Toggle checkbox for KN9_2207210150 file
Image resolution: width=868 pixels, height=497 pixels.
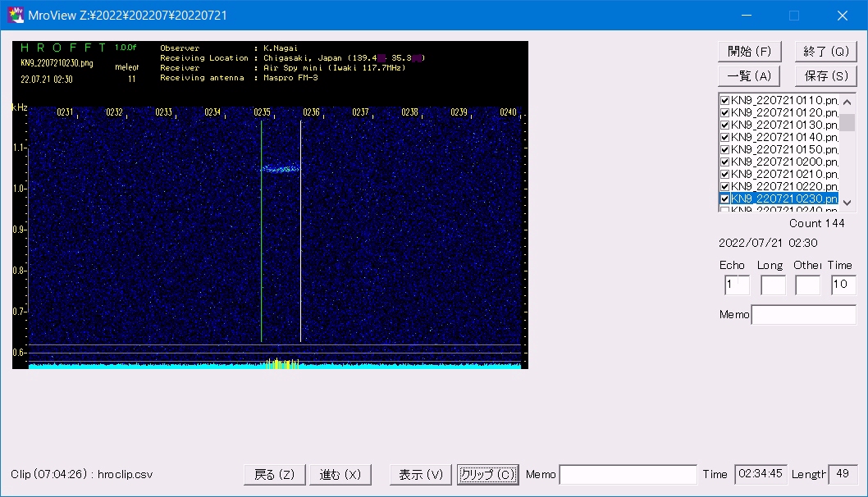click(724, 149)
